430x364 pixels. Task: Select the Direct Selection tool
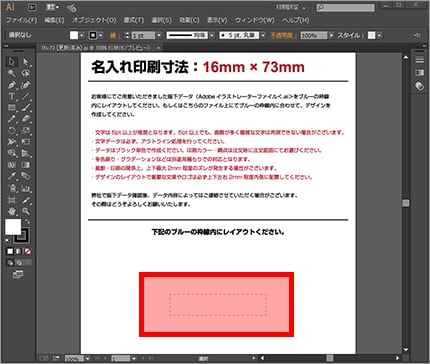click(x=26, y=62)
